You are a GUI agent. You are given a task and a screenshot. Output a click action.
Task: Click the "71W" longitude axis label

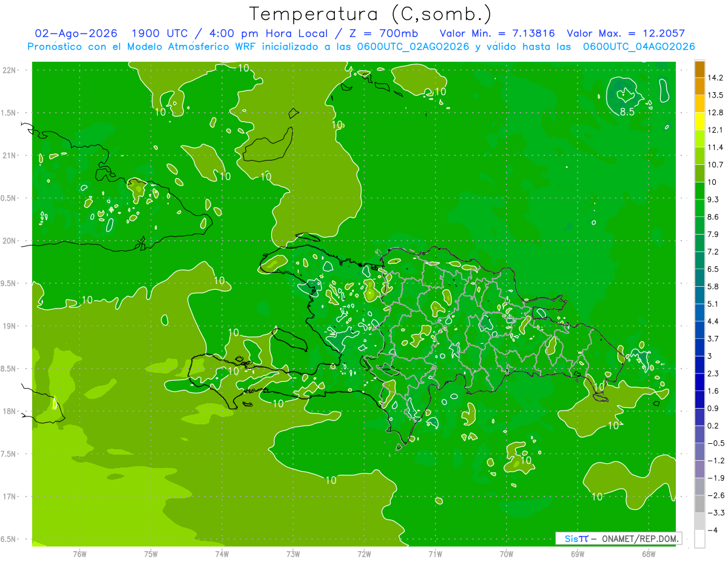tap(435, 554)
